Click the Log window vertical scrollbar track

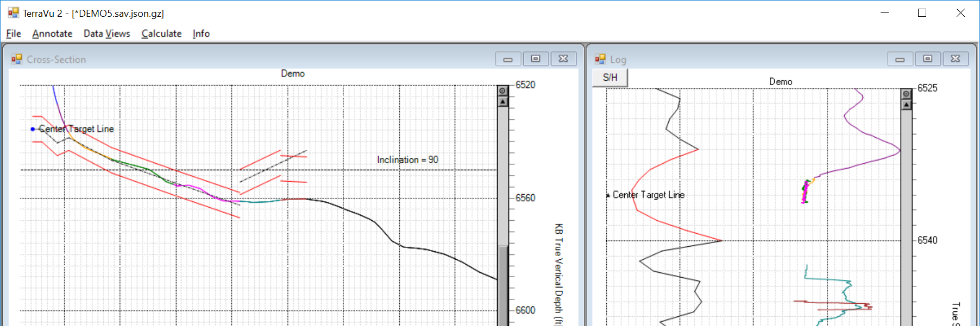pos(906,217)
